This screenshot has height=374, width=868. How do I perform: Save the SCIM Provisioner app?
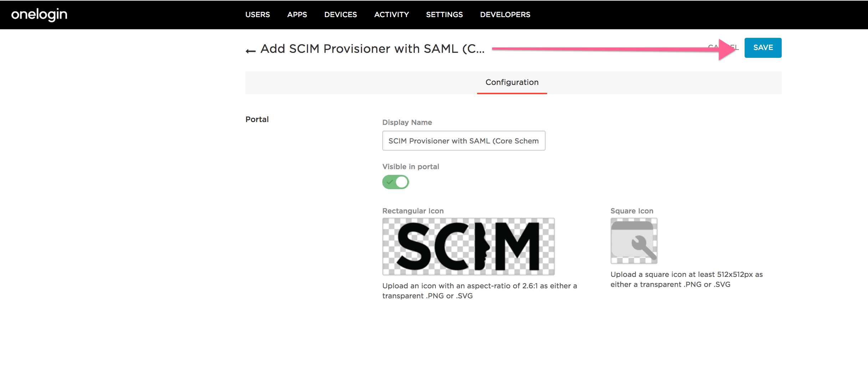[x=763, y=48]
